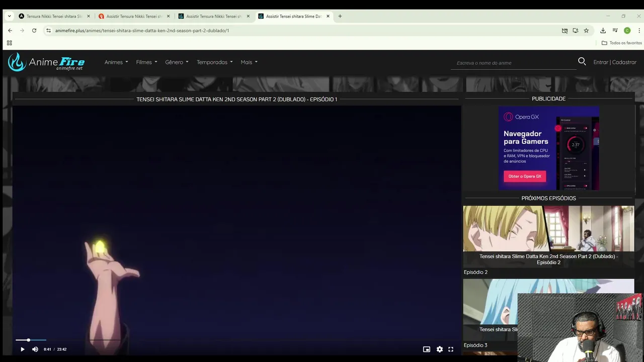This screenshot has width=644, height=362.
Task: Reload the current page
Action: point(34,31)
